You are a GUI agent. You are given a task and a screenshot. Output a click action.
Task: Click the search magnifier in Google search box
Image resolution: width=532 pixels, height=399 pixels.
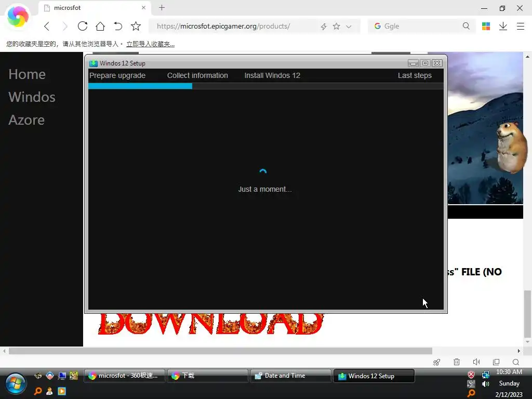pyautogui.click(x=466, y=26)
